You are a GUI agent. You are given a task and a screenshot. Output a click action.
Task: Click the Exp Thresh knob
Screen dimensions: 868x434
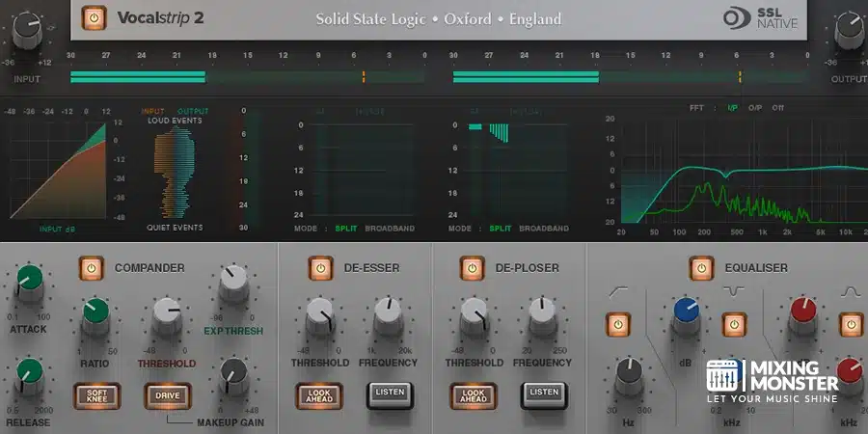[233, 282]
